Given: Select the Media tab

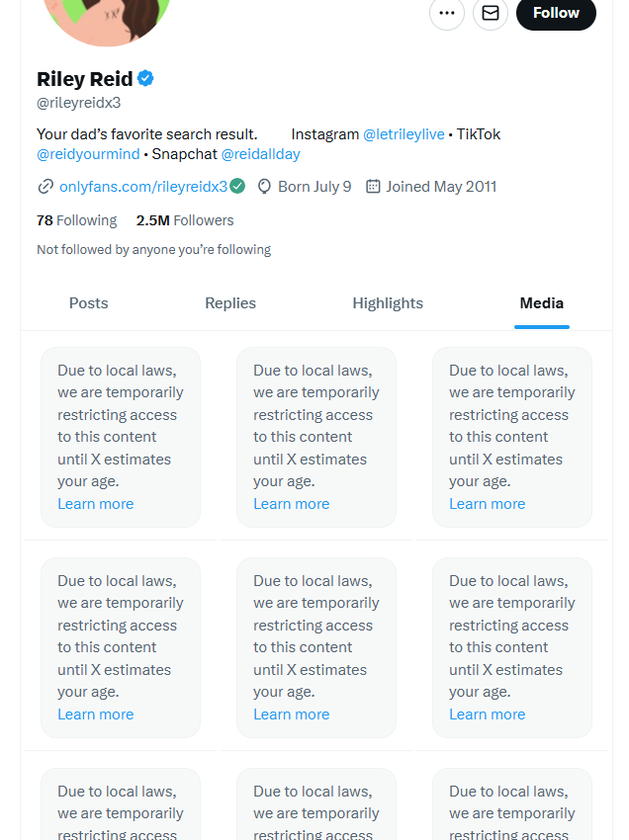Looking at the screenshot, I should 542,303.
